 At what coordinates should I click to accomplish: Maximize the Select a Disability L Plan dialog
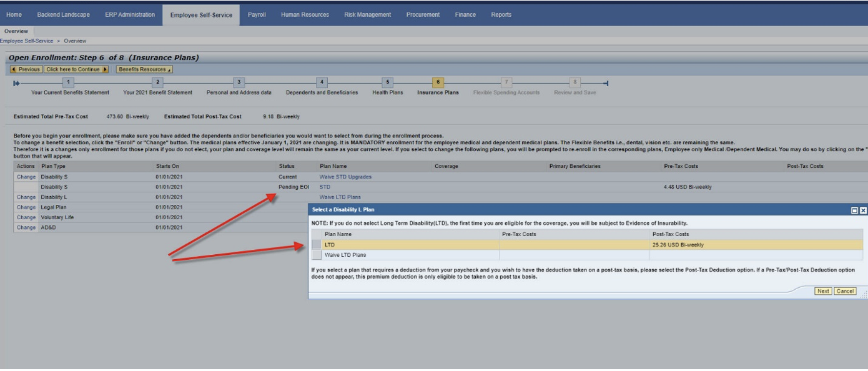point(854,210)
